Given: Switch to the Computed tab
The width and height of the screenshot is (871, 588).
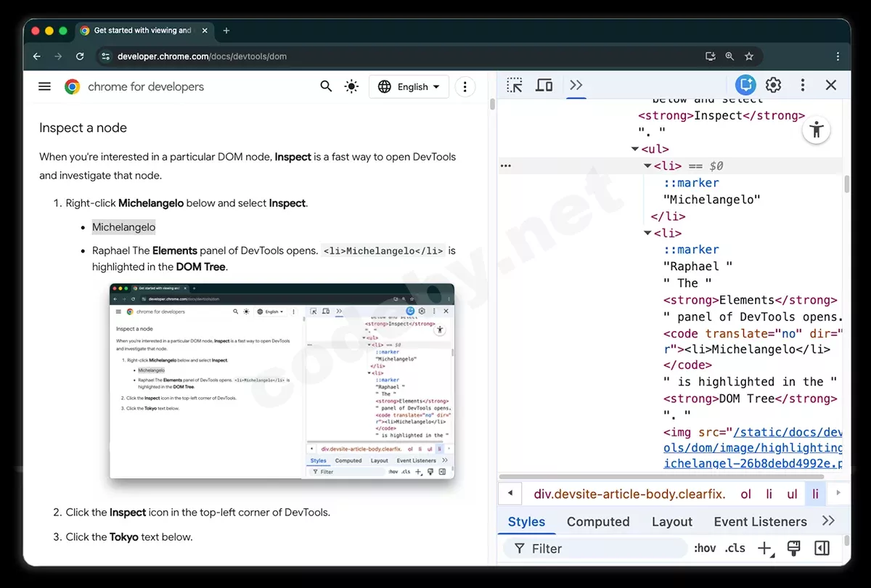Looking at the screenshot, I should [x=598, y=521].
